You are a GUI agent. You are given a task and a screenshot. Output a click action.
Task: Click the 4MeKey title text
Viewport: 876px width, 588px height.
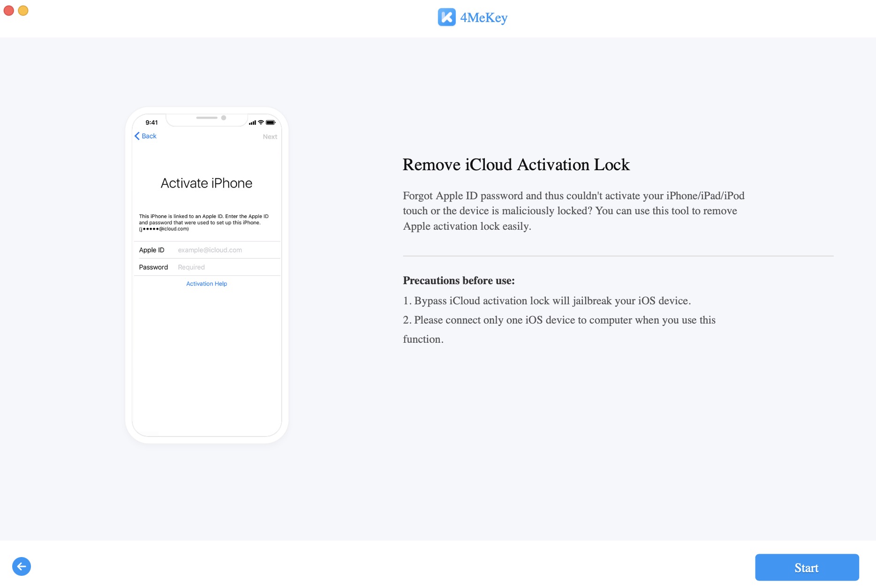point(484,18)
